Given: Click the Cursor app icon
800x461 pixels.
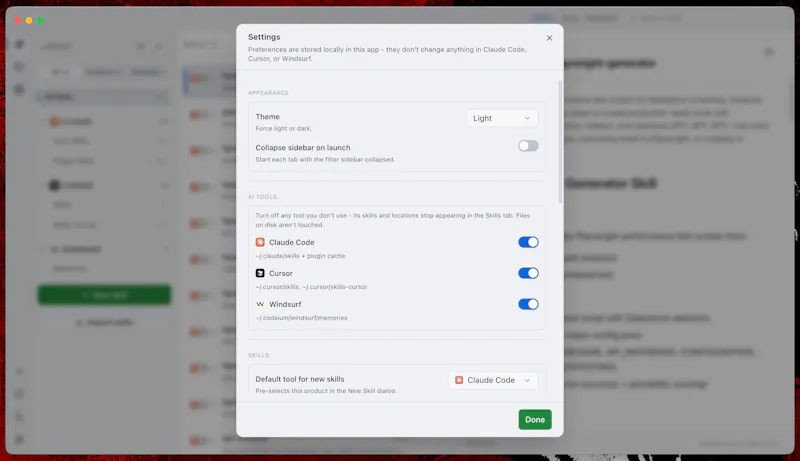Looking at the screenshot, I should 260,273.
